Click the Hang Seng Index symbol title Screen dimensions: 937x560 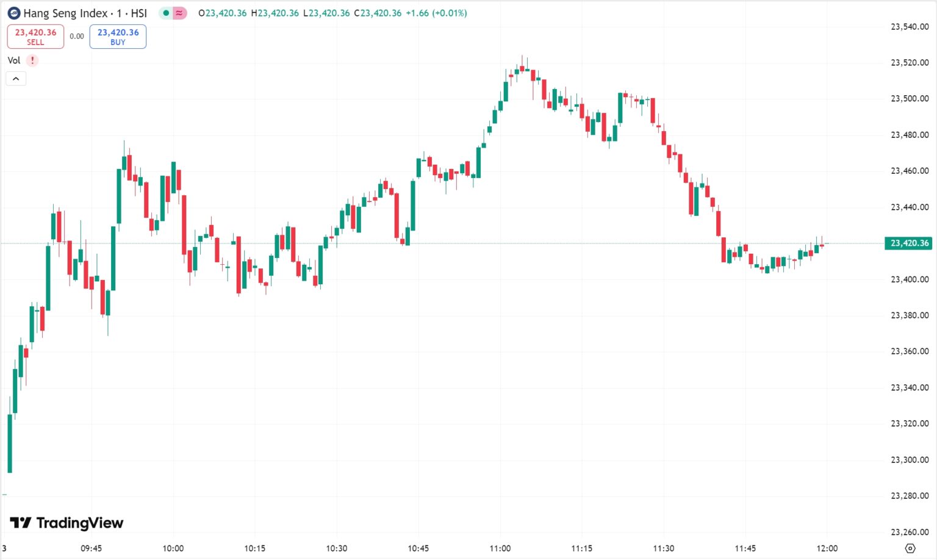[x=85, y=13]
